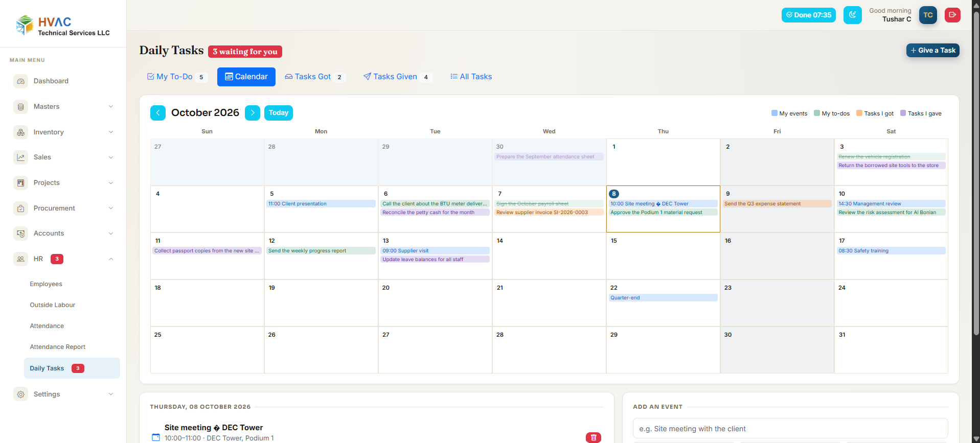Image resolution: width=980 pixels, height=443 pixels.
Task: Switch to the My To-Do tab
Action: point(176,77)
